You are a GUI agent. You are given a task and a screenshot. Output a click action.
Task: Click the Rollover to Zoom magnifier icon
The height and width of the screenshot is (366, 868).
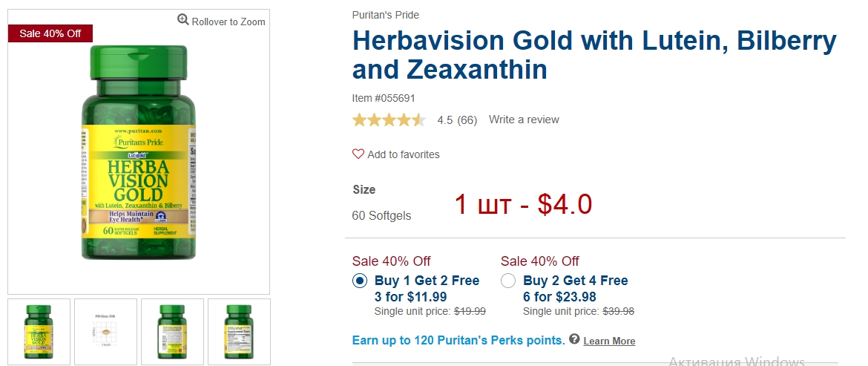pyautogui.click(x=183, y=20)
